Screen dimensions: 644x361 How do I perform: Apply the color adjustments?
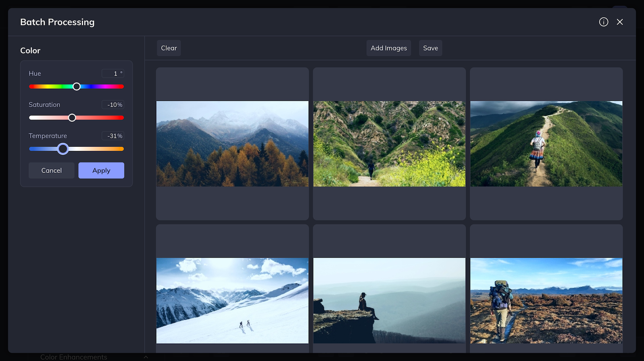(101, 170)
